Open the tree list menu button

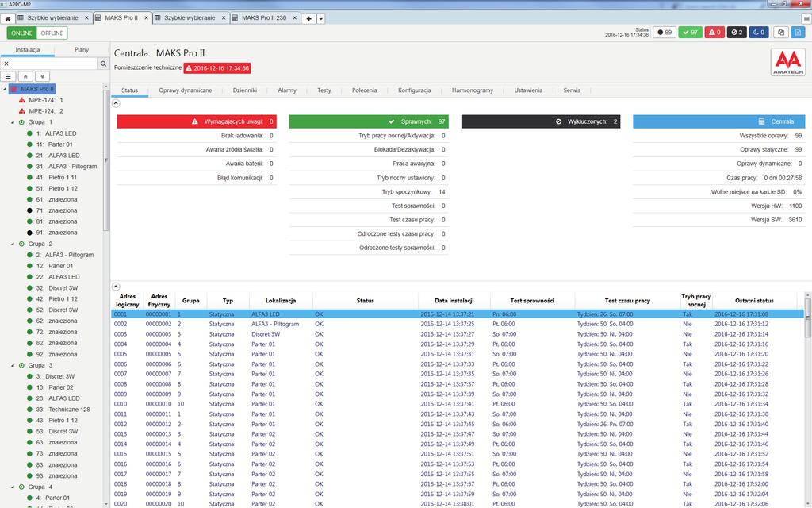tap(8, 76)
